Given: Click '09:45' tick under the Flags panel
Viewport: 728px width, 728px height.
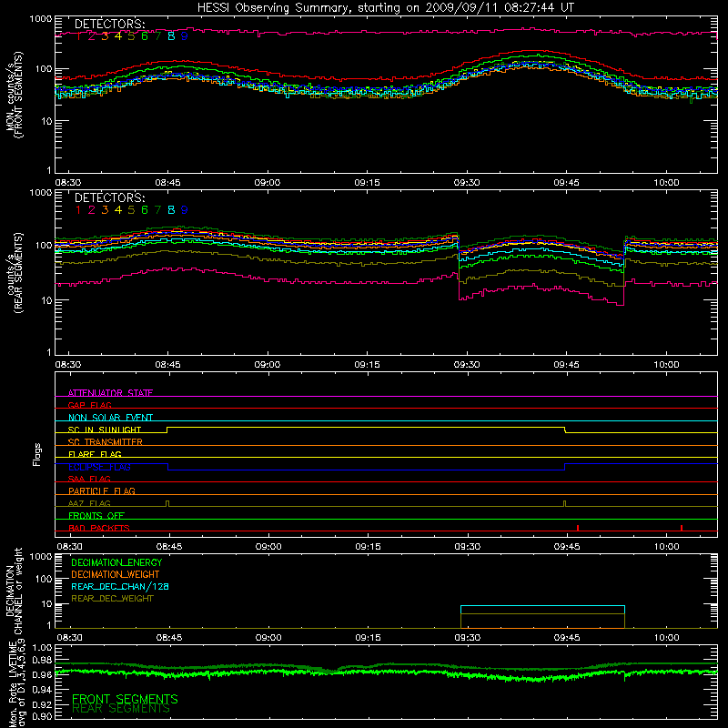Looking at the screenshot, I should click(567, 547).
